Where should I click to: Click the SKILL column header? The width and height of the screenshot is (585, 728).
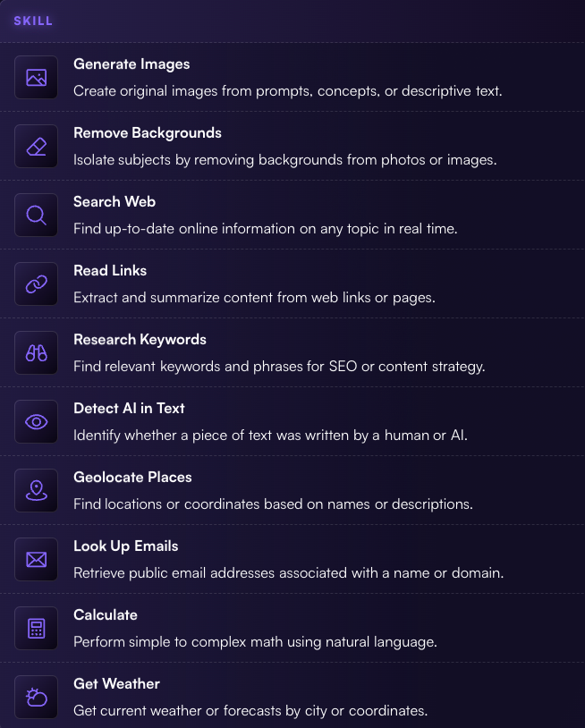point(33,21)
